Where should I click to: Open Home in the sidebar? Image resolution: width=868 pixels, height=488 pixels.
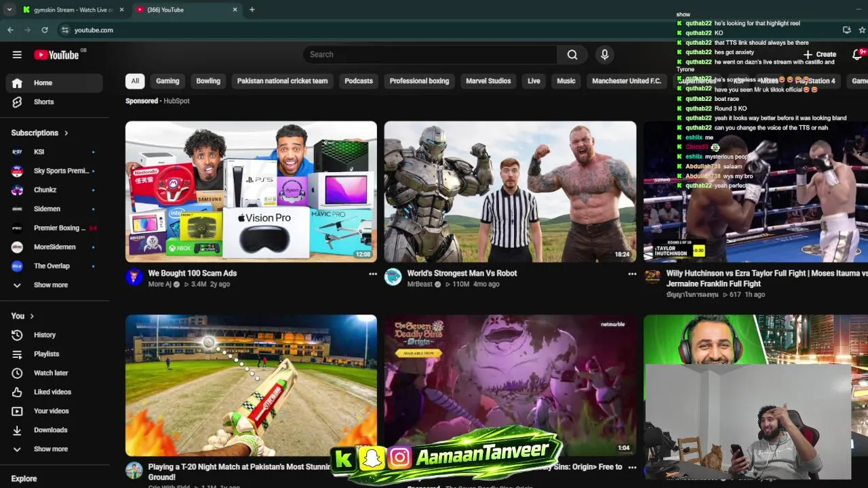coord(54,83)
